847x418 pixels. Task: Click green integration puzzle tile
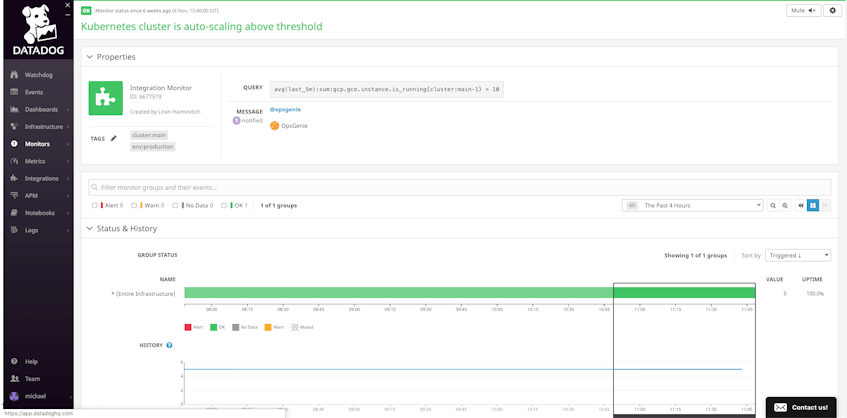[x=106, y=98]
